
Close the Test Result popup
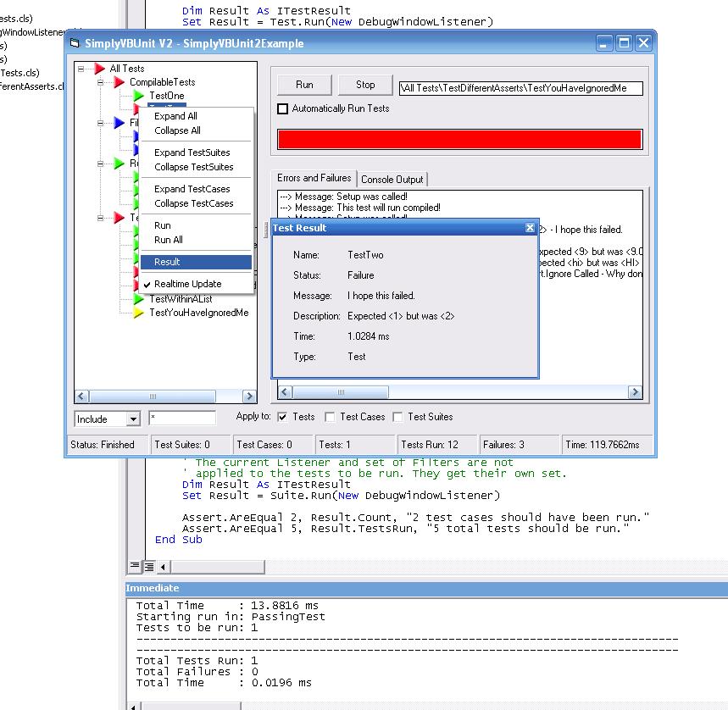pyautogui.click(x=530, y=228)
